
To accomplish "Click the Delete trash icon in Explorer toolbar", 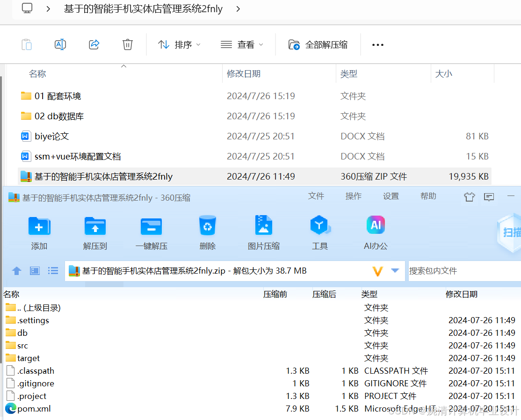I will click(128, 44).
